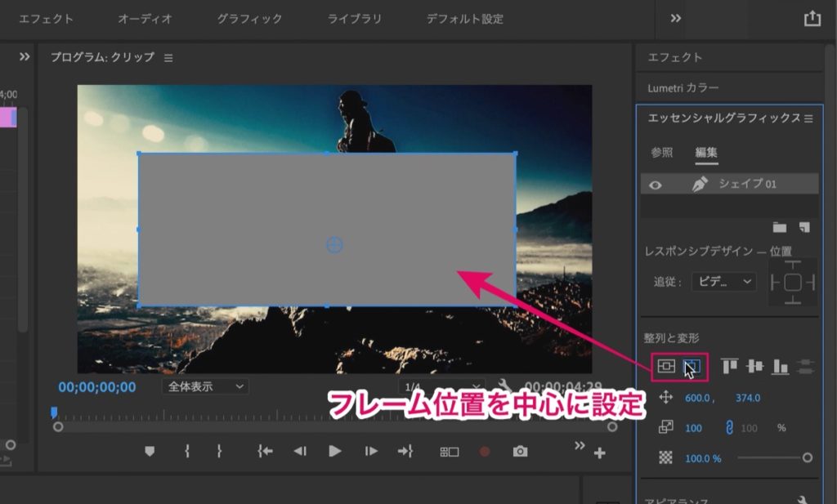Click the pen icon of シェイプ 01
Screen dimensions: 837x504
tap(700, 184)
